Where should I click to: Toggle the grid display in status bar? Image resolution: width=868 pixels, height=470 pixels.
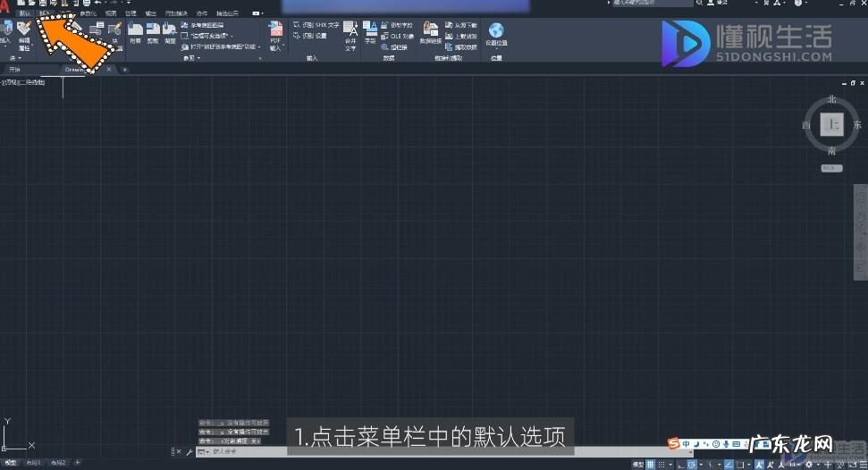651,465
